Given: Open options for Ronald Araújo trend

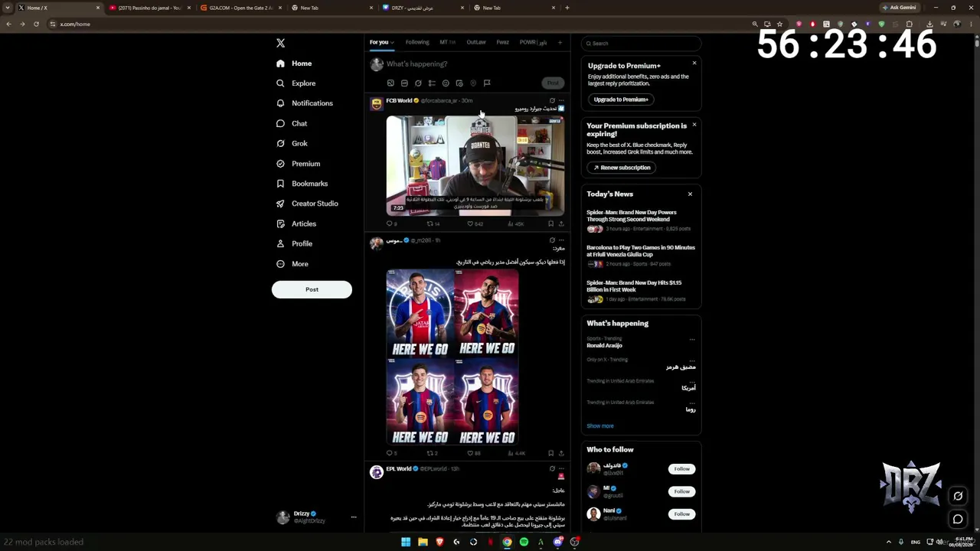Looking at the screenshot, I should click(692, 339).
